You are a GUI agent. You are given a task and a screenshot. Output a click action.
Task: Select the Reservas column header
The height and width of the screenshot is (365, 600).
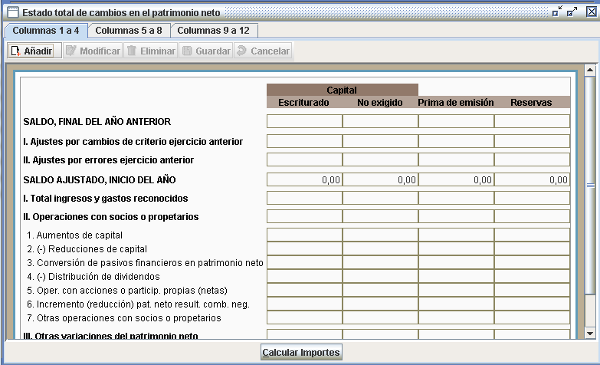coord(532,103)
